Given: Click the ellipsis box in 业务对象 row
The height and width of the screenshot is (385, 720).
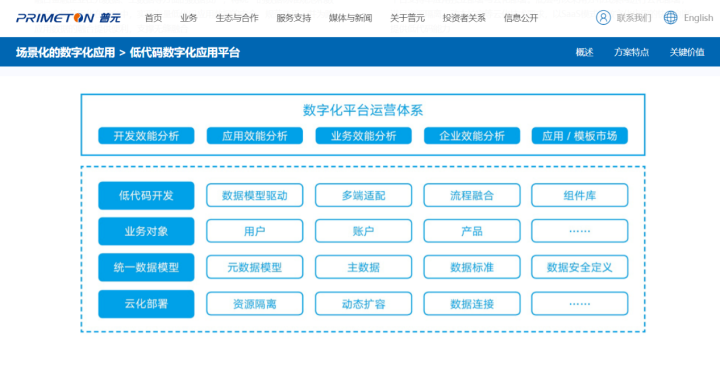Looking at the screenshot, I should coord(579,231).
